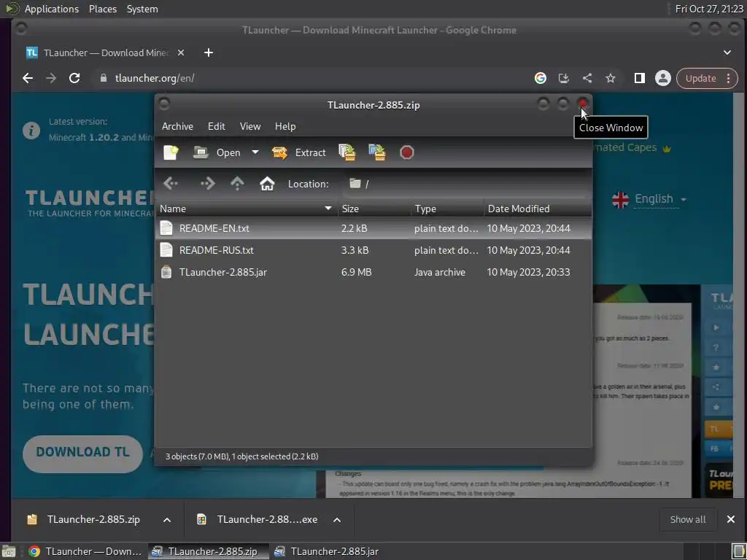747x560 pixels.
Task: Click the README-EN.txt document icon
Action: (x=166, y=228)
